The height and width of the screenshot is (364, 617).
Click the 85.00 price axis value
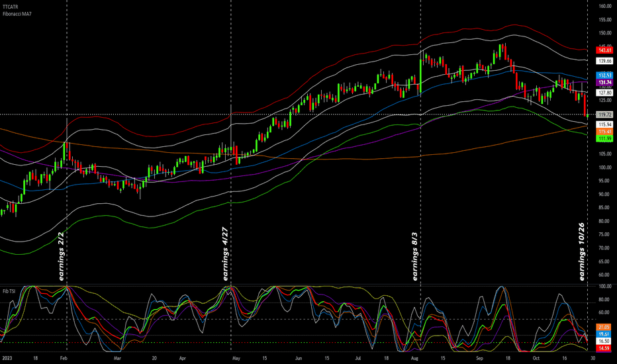coord(605,208)
